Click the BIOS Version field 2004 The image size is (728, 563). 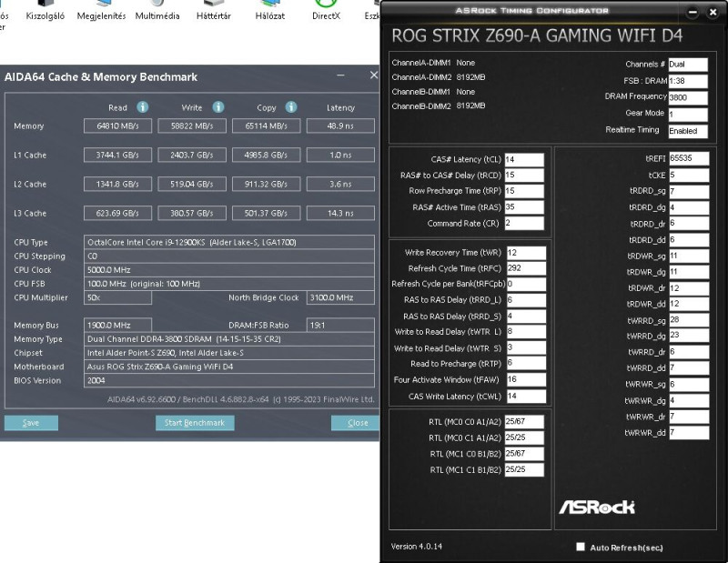[x=229, y=380]
